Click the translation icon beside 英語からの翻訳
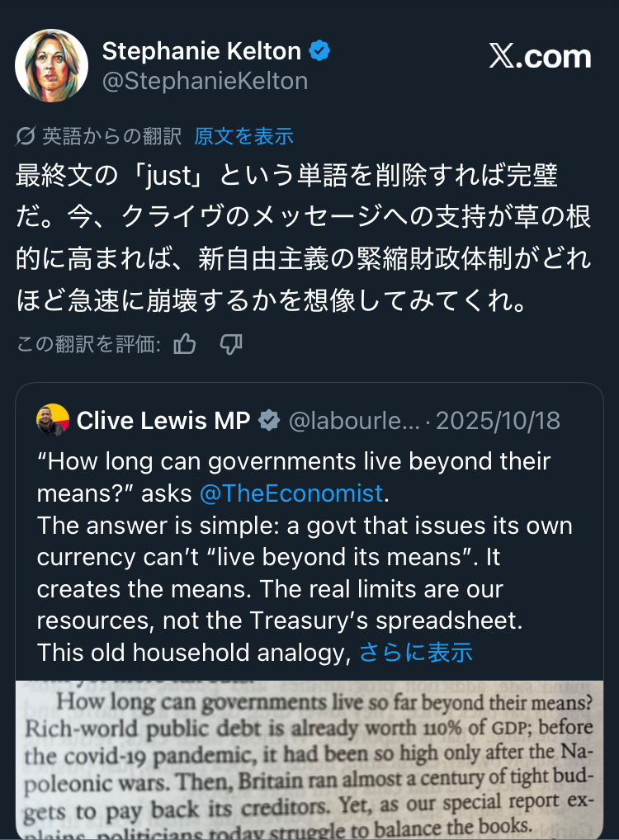The image size is (619, 840). 26,136
